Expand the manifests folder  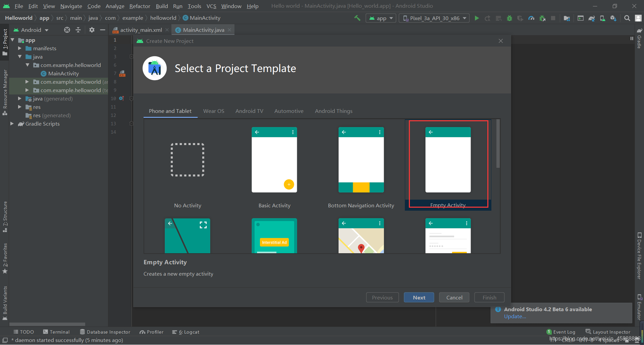[20, 48]
